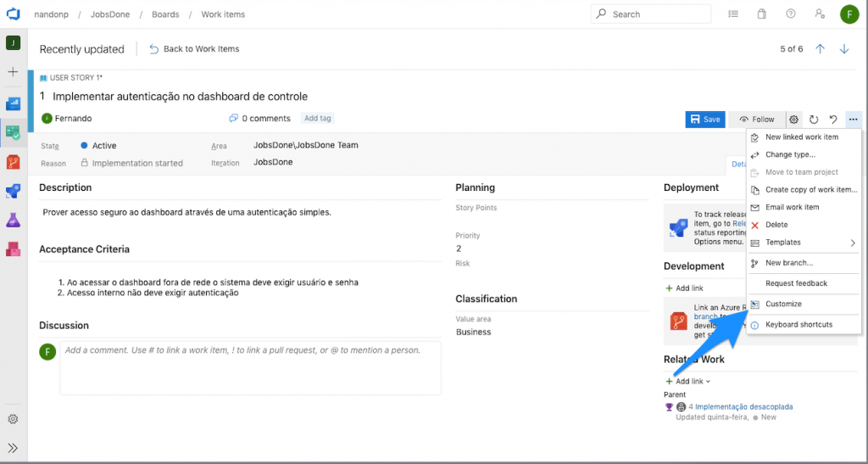Open the account avatar F in header
The height and width of the screenshot is (464, 868).
pyautogui.click(x=849, y=14)
